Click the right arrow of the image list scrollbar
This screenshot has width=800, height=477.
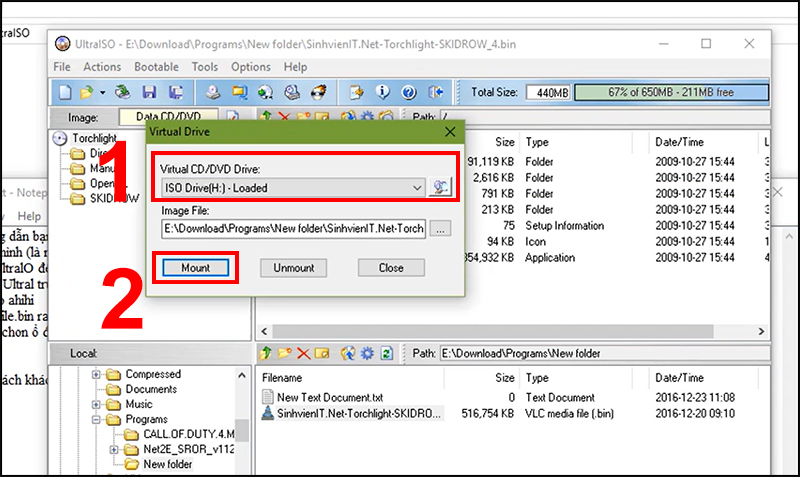click(x=761, y=331)
